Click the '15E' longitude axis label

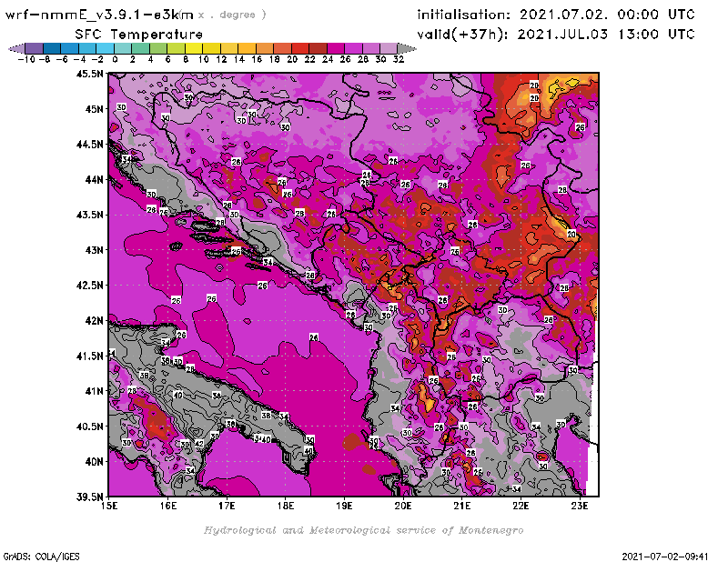pos(109,506)
